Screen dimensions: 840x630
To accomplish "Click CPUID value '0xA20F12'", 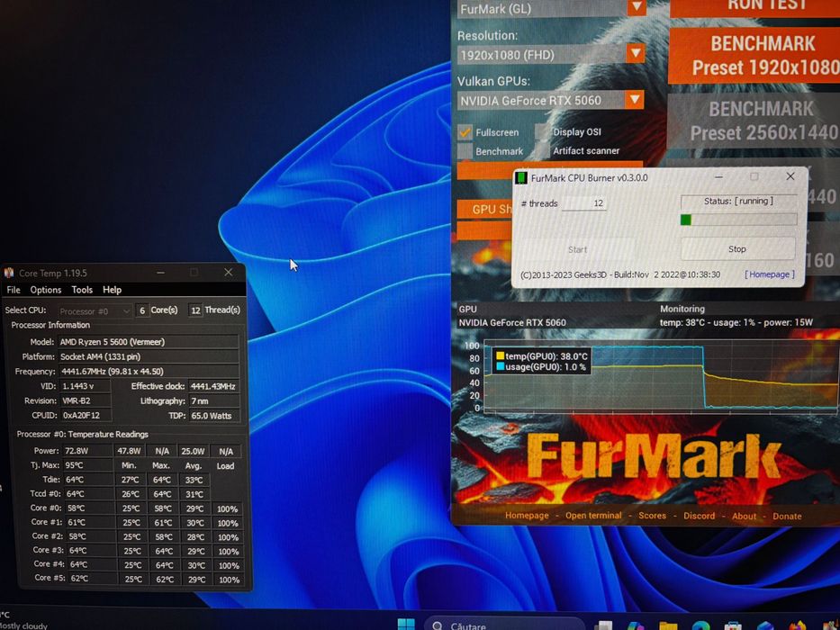I will [x=86, y=415].
